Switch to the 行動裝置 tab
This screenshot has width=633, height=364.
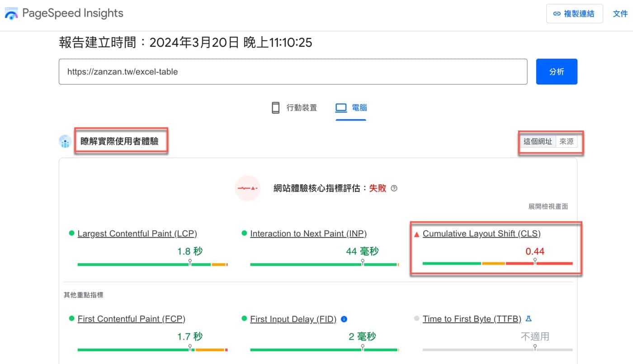[294, 108]
